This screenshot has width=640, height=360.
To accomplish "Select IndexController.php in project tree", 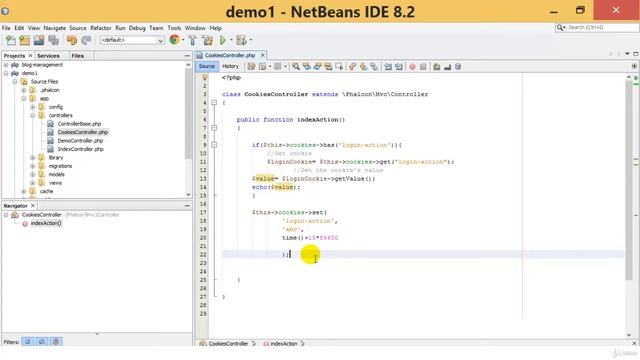I will [80, 149].
